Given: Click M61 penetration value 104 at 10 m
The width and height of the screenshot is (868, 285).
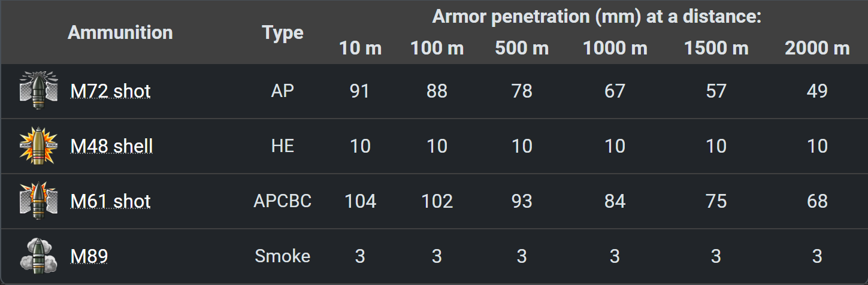Looking at the screenshot, I should 360,201.
